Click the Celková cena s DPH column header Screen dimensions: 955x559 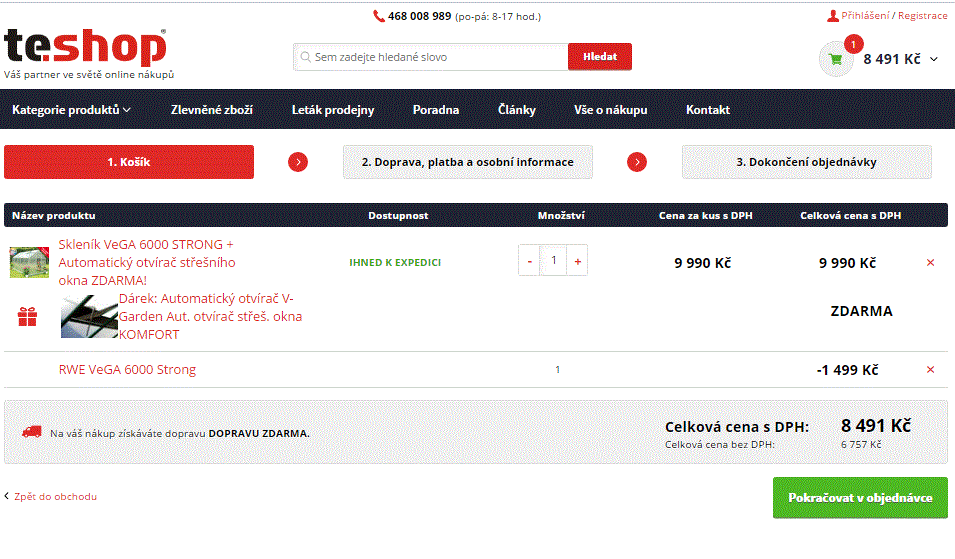pyautogui.click(x=851, y=216)
